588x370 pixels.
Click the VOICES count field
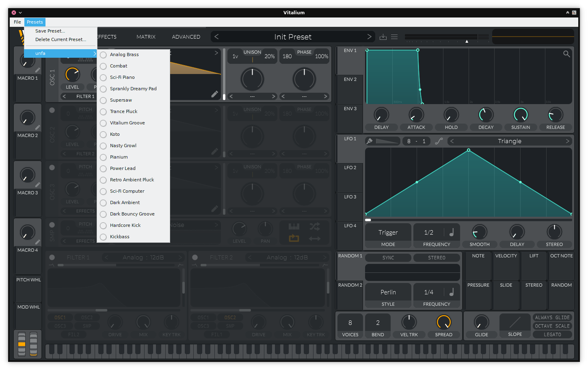[x=350, y=322]
